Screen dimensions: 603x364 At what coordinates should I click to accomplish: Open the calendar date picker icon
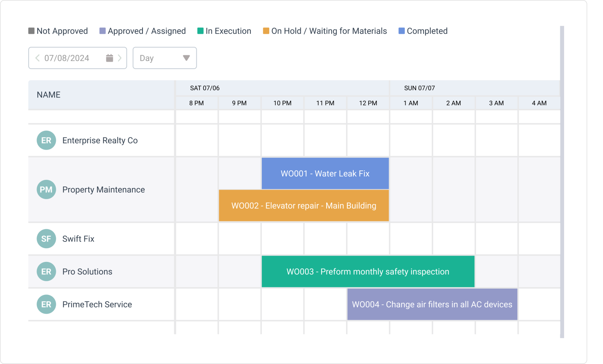pyautogui.click(x=110, y=58)
